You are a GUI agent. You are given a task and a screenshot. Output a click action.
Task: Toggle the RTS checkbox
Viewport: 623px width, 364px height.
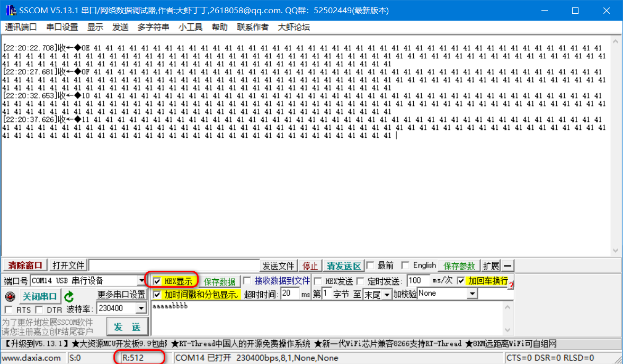[x=8, y=310]
